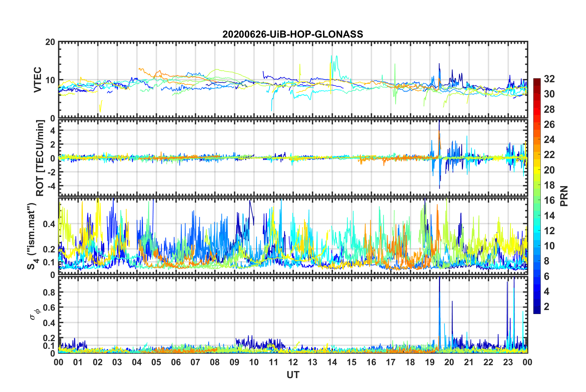The width and height of the screenshot is (586, 392).
Task: Click the S4 ("ism.mat") axis label
Action: tap(32, 236)
